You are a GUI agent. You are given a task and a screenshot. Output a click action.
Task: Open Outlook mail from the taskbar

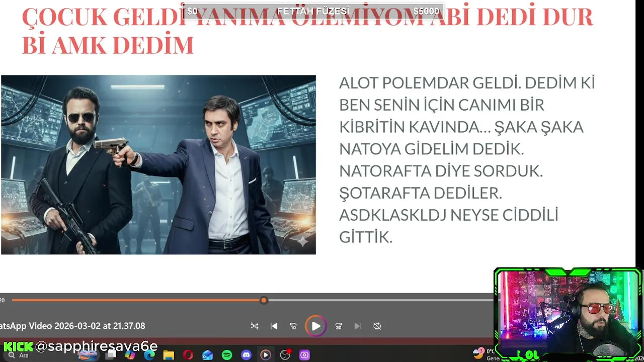[x=207, y=355]
